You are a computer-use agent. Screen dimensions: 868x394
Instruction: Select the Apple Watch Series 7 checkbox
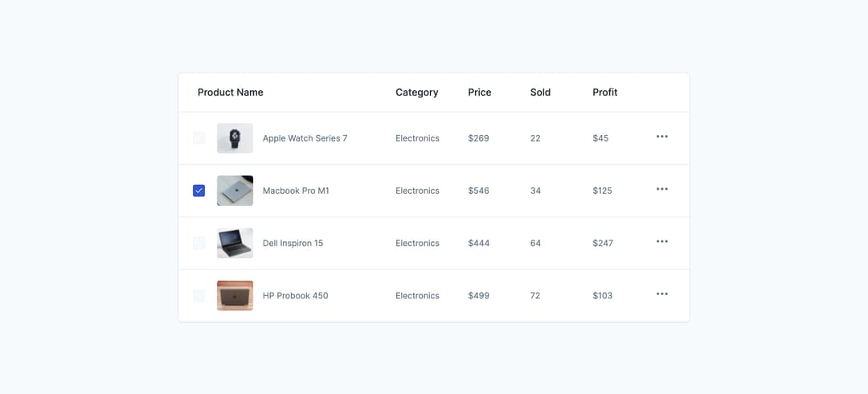[x=199, y=138]
